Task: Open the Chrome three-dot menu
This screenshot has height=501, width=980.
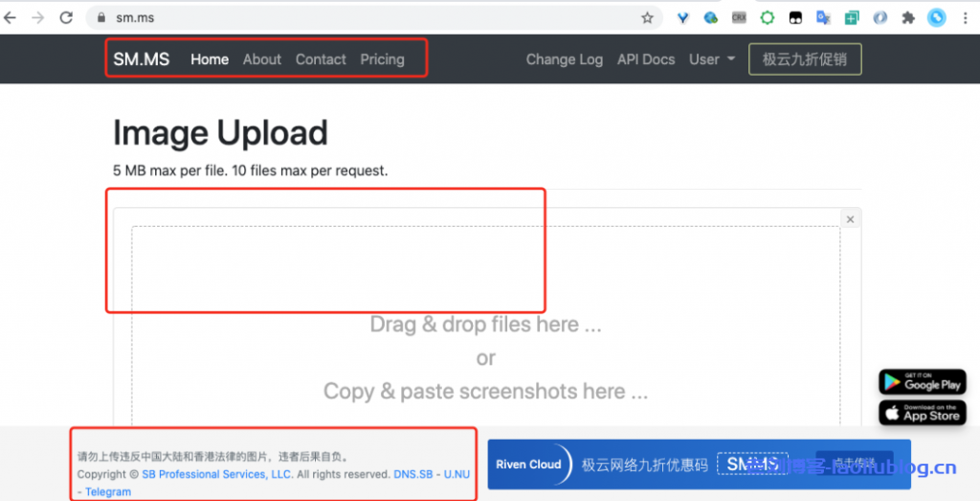Action: coord(966,18)
